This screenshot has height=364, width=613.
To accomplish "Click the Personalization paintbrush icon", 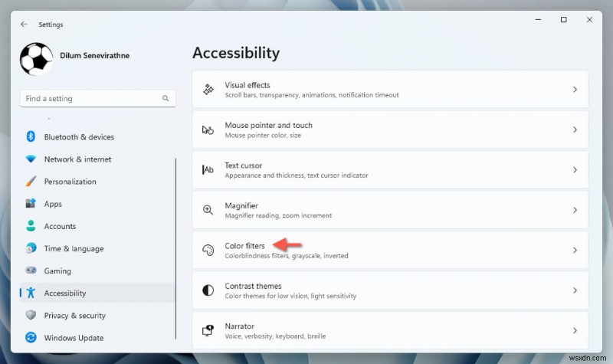I will point(31,182).
